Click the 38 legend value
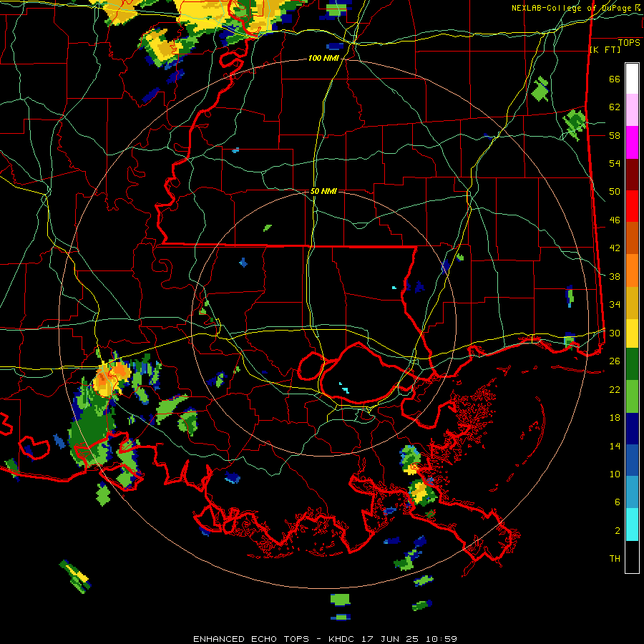This screenshot has width=644, height=644. pos(615,276)
